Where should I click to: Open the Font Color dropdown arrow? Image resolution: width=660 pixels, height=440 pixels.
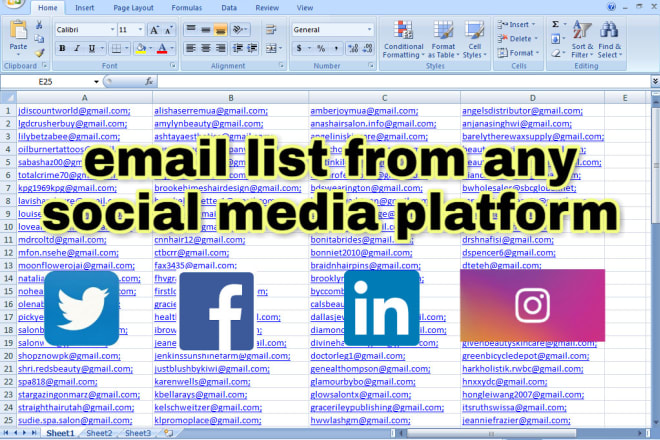(172, 49)
